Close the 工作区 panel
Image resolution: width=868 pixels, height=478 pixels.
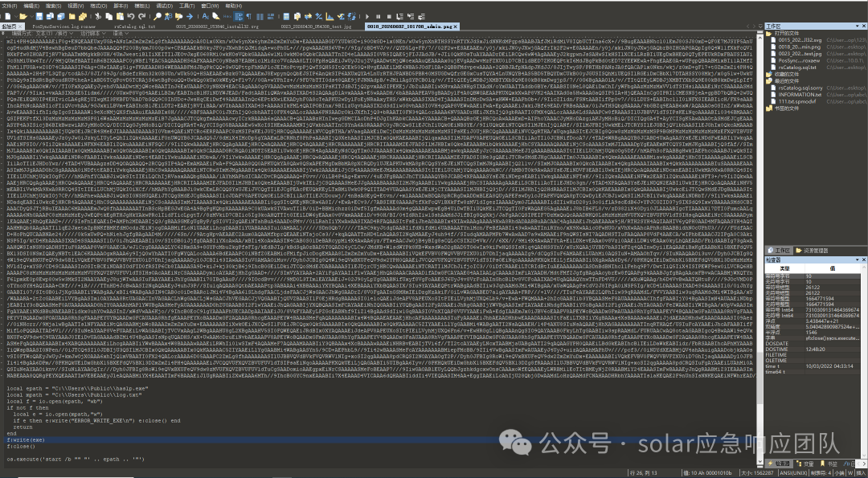tap(864, 26)
